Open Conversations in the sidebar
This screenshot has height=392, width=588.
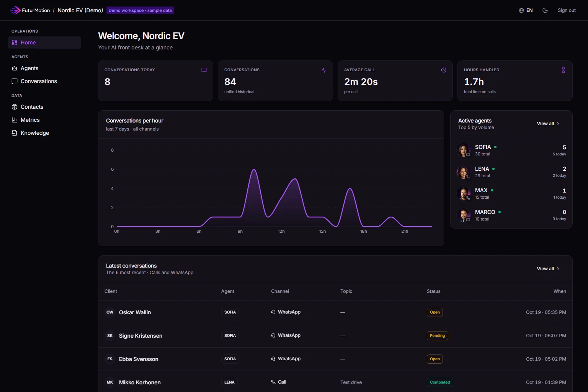[44, 81]
